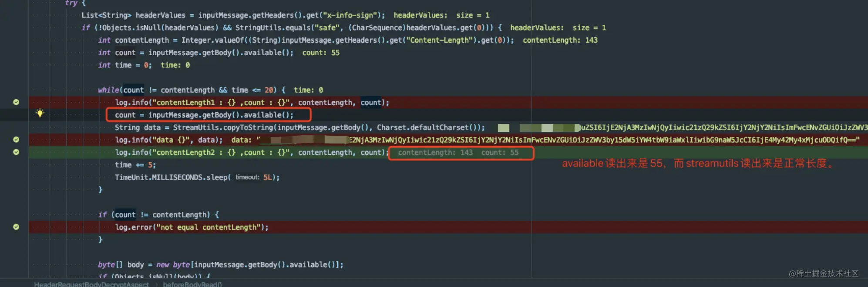Click the 'int count = inputMessage.getBody().available()' declaration

tap(195, 53)
